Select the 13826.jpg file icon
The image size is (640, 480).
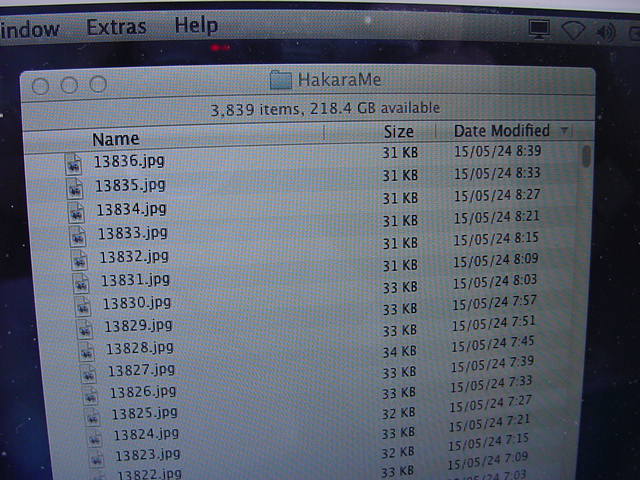point(91,395)
